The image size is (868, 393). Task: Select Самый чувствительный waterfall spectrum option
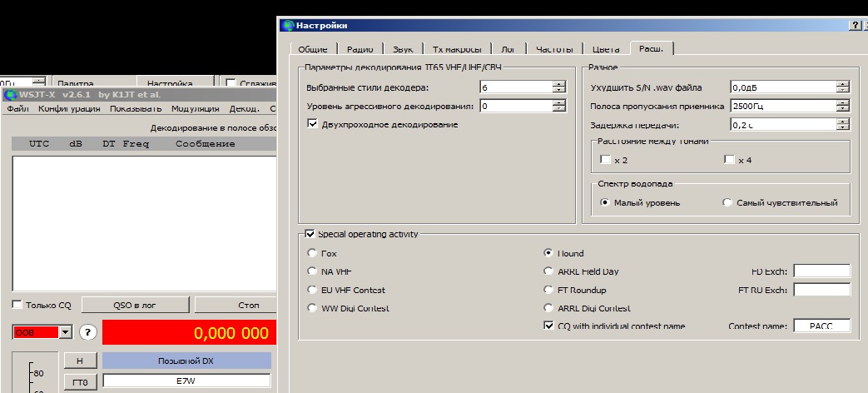727,202
